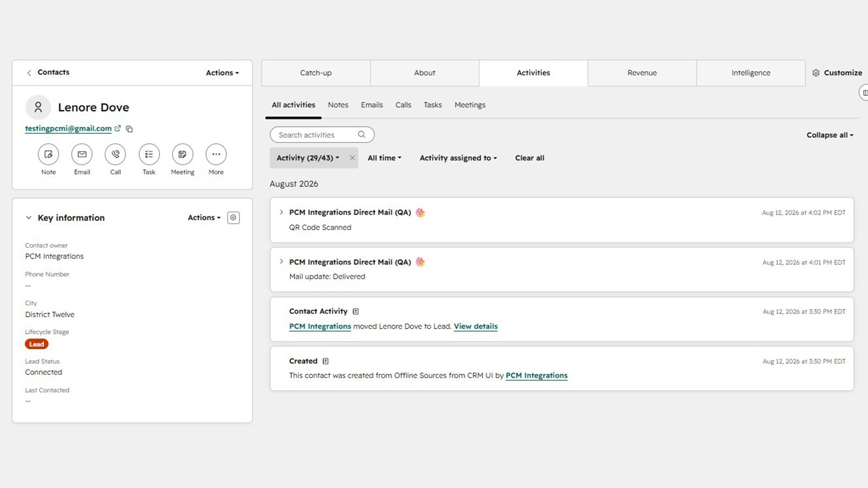This screenshot has width=868, height=488.
Task: Click the Meeting action icon
Action: [182, 155]
